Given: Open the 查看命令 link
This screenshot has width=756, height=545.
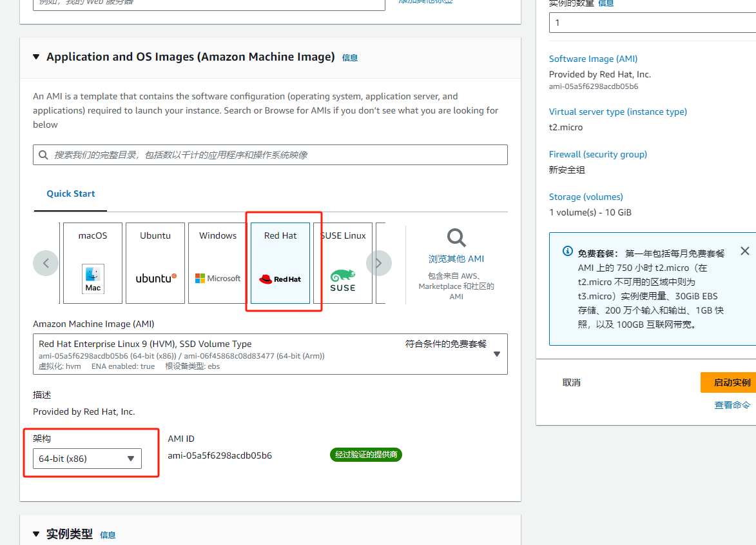Looking at the screenshot, I should 732,405.
